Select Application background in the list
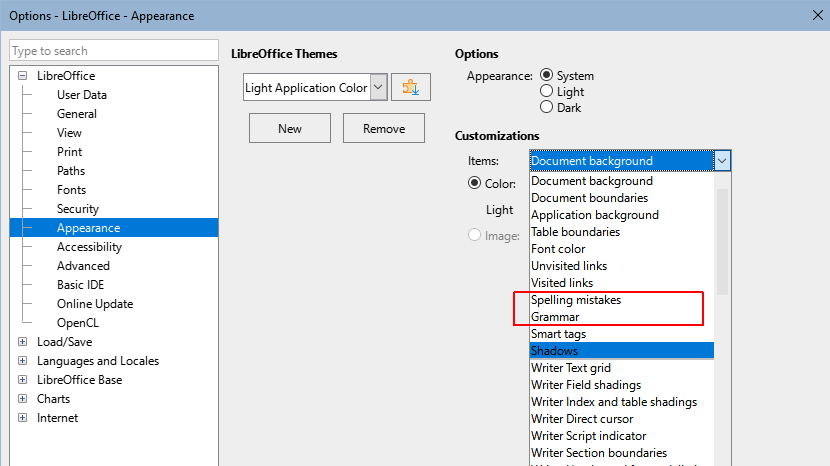The image size is (830, 466). (622, 214)
